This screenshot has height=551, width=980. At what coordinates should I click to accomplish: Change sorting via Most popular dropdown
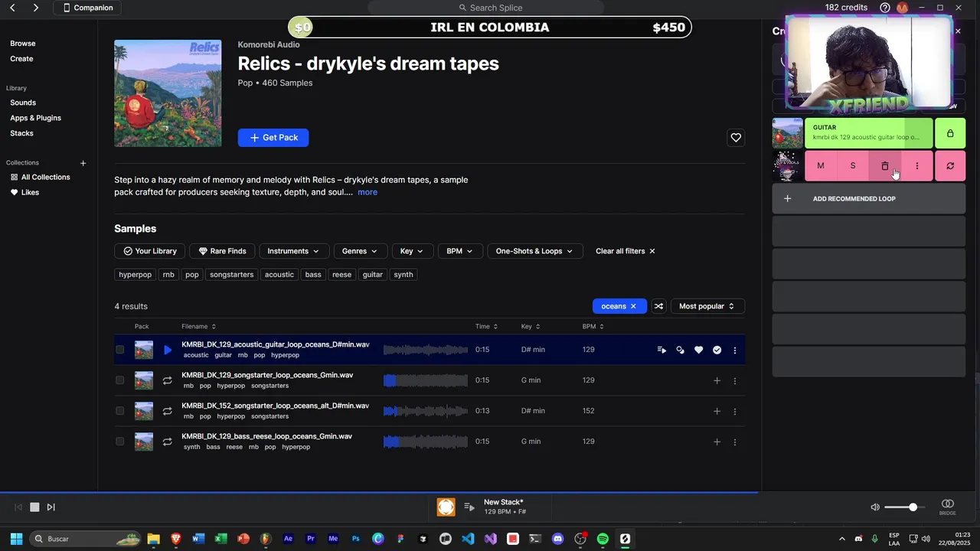click(707, 306)
